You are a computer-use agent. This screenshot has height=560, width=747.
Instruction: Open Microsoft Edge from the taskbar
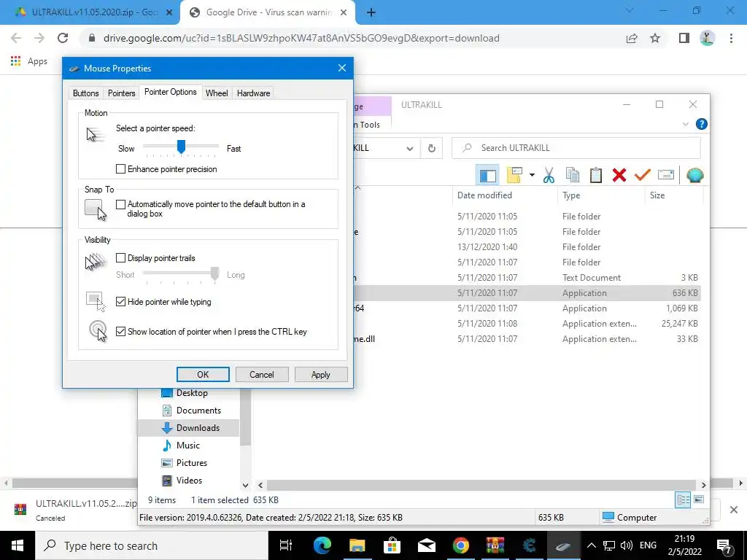coord(322,545)
